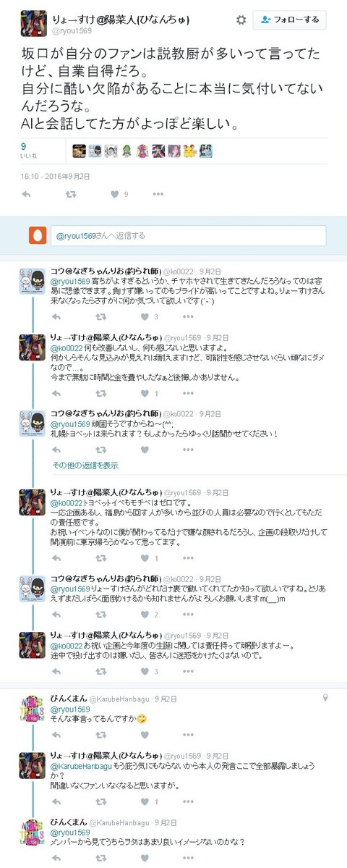Reply to the main tweet via the arrow icon

[26, 194]
